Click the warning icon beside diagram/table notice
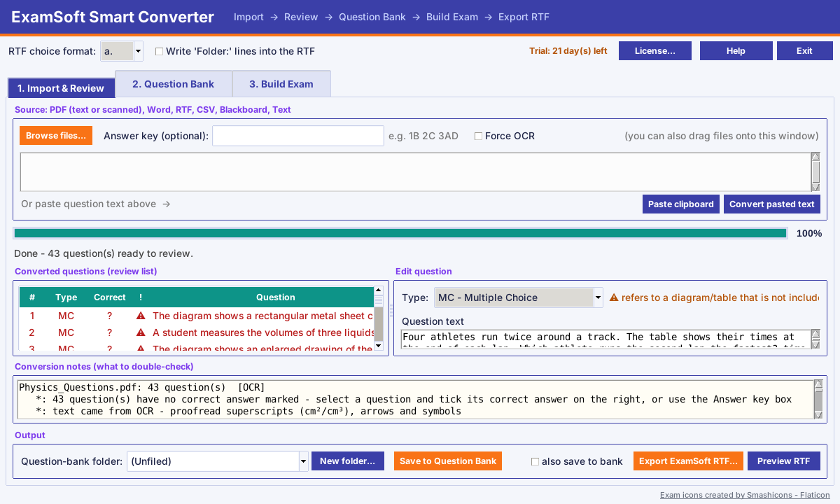 click(x=614, y=297)
